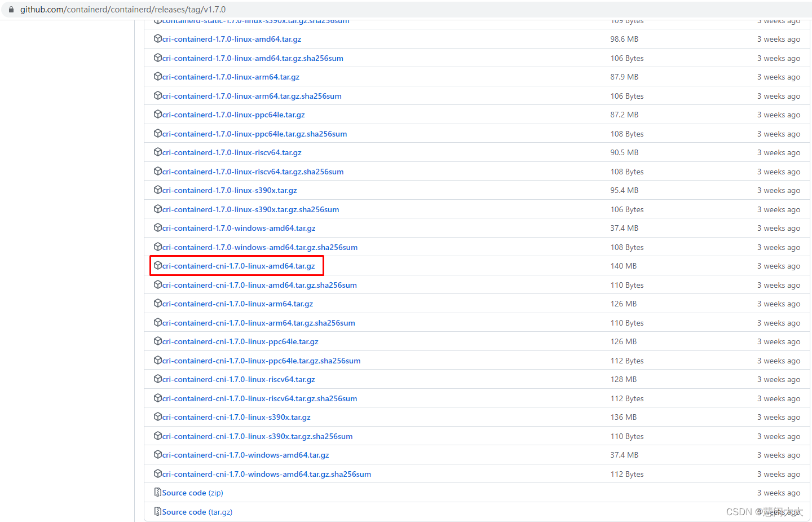Click package icon of cri-containerd-cni-1.7.0-linux-riscv64.tar.gz.sha256sum
The image size is (812, 522).
pos(158,398)
